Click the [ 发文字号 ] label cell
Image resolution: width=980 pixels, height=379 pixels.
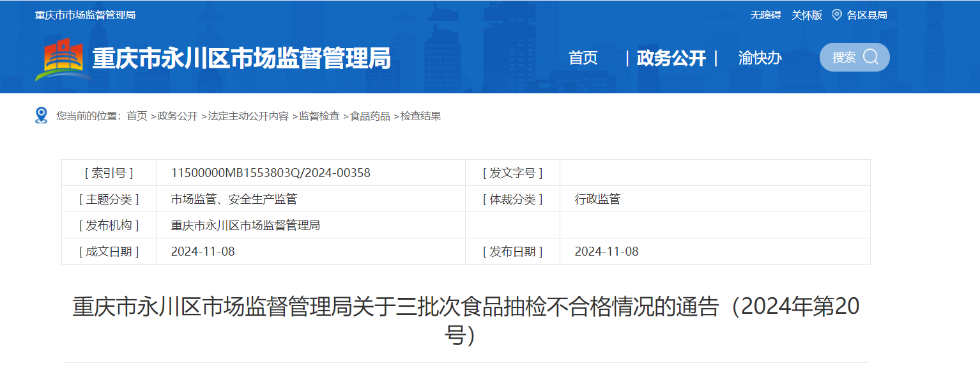[x=512, y=173]
